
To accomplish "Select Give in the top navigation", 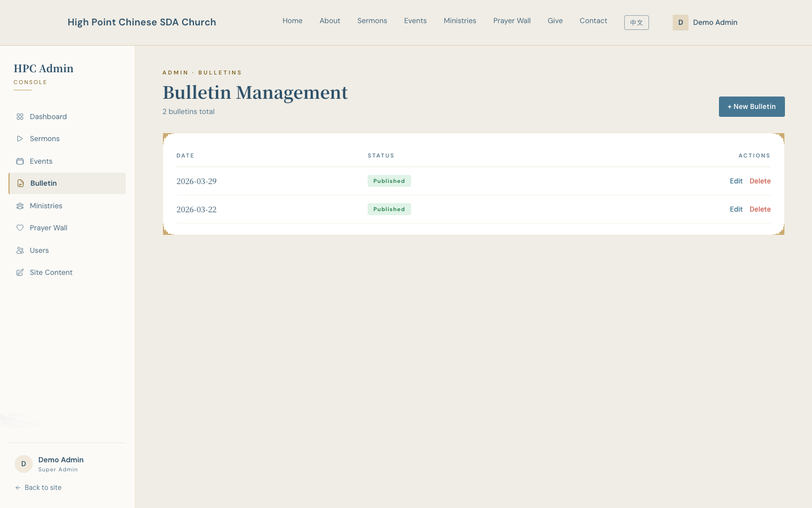I will [555, 21].
